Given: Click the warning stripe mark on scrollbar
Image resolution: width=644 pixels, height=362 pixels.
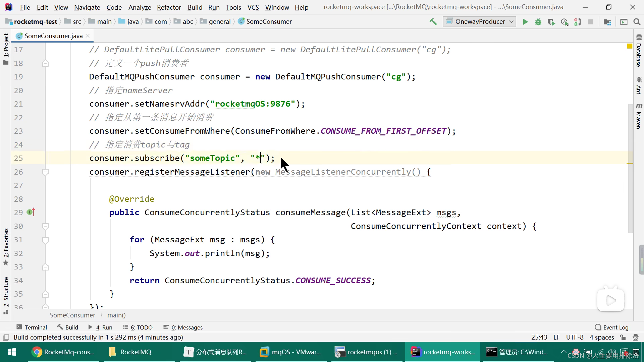Looking at the screenshot, I should (630, 164).
